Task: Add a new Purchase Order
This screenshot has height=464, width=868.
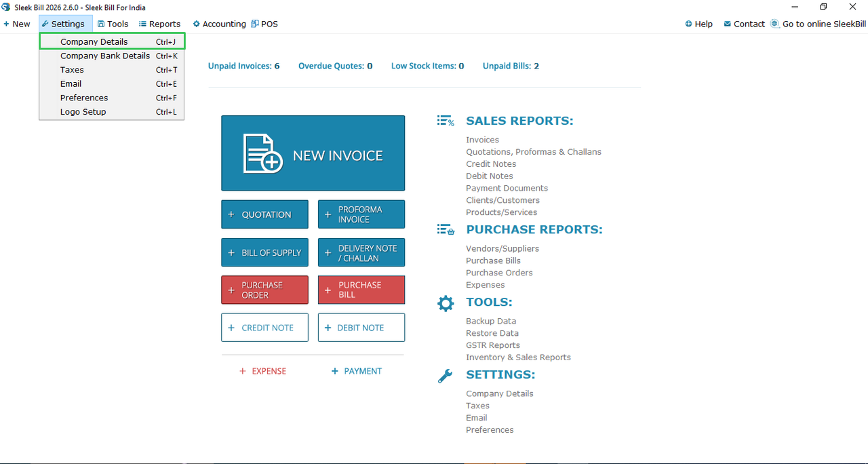Action: tap(265, 290)
